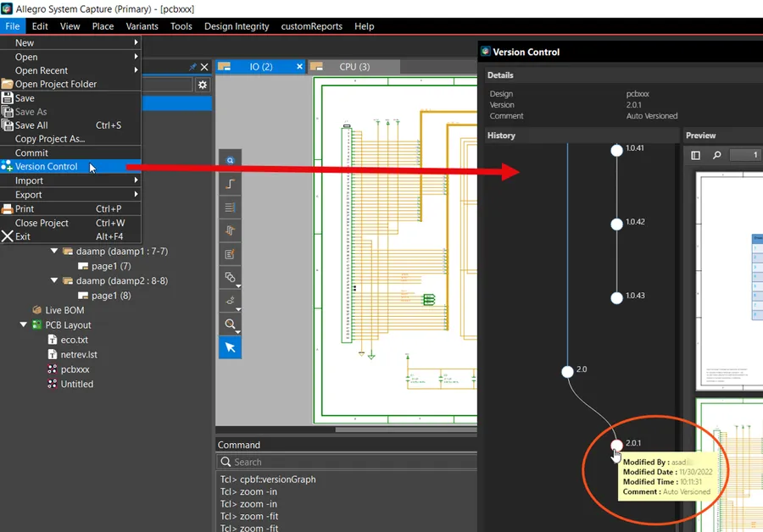This screenshot has width=763, height=532.
Task: Collapse the daamp1 : 7-7 tree node
Action: point(54,251)
